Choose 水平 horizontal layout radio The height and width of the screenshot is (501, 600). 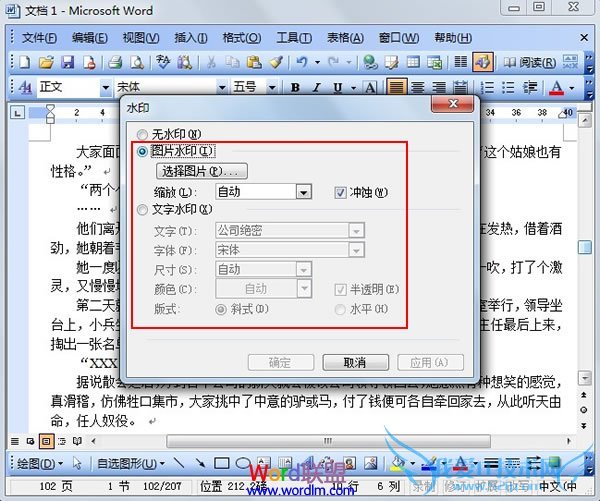(340, 309)
